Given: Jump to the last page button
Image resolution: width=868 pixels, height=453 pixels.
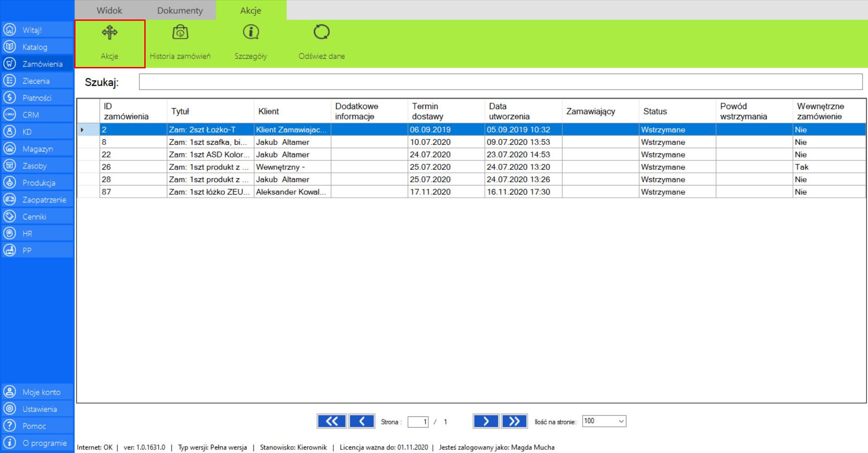Looking at the screenshot, I should tap(514, 421).
